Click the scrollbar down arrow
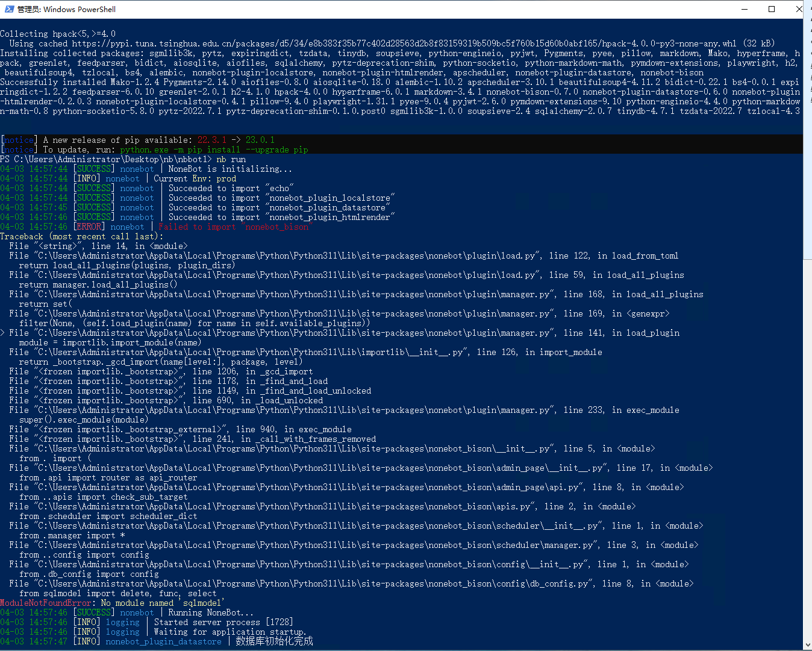The image size is (812, 651). 808,646
